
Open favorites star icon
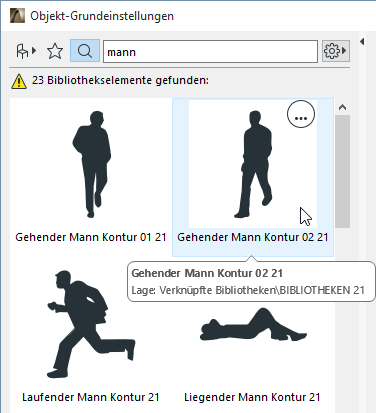55,51
